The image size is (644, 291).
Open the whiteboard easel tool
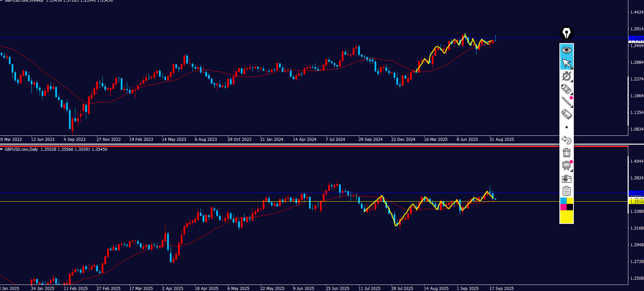tap(566, 166)
